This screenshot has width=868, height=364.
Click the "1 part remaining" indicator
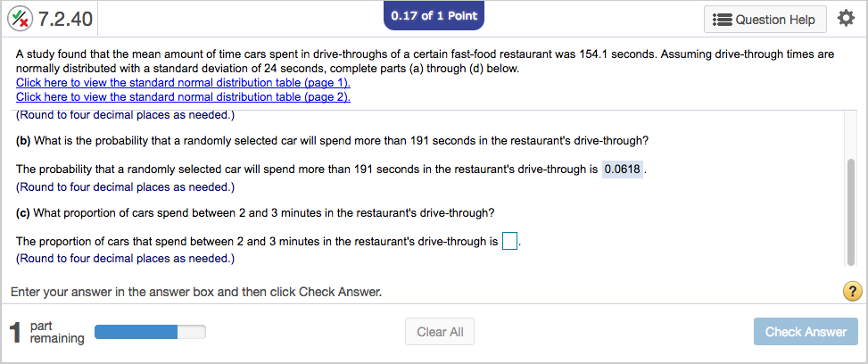[x=45, y=333]
